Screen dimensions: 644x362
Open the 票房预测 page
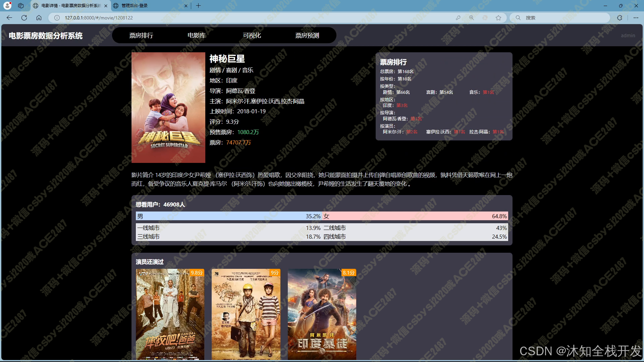[307, 36]
